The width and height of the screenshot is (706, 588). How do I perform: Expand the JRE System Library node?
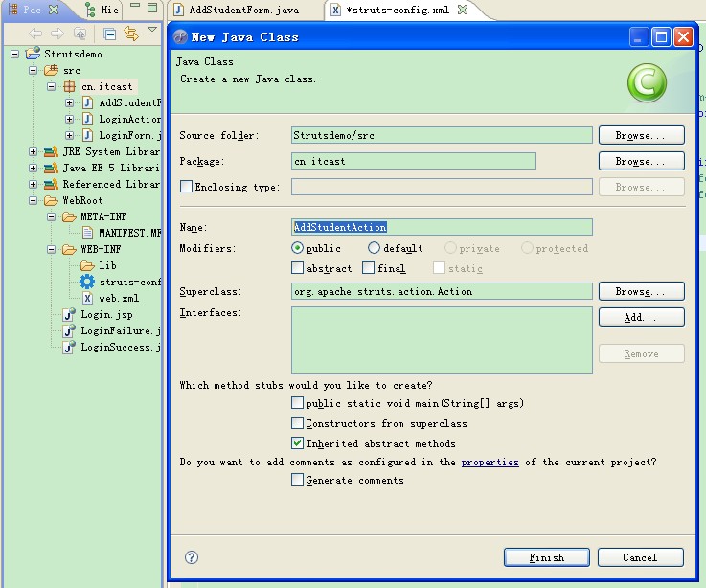pyautogui.click(x=33, y=151)
